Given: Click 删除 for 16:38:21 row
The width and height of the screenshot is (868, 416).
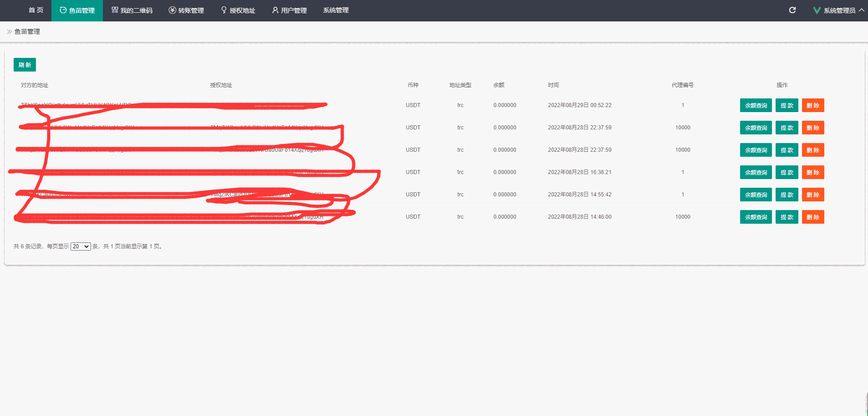Looking at the screenshot, I should [x=813, y=172].
